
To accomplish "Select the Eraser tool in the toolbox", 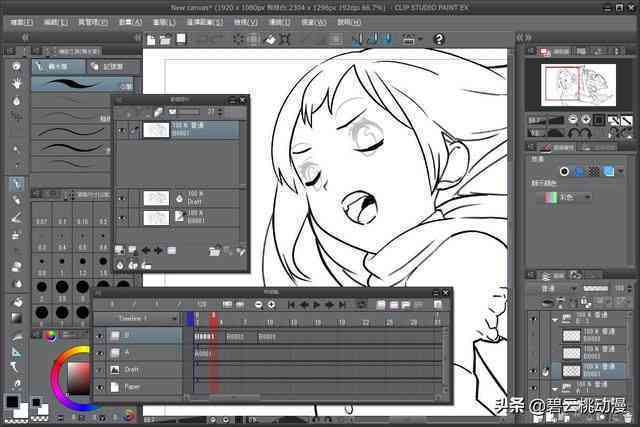I will (x=16, y=267).
